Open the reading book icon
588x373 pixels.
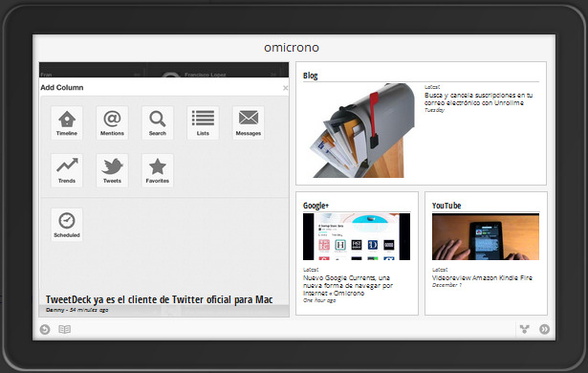pyautogui.click(x=64, y=329)
